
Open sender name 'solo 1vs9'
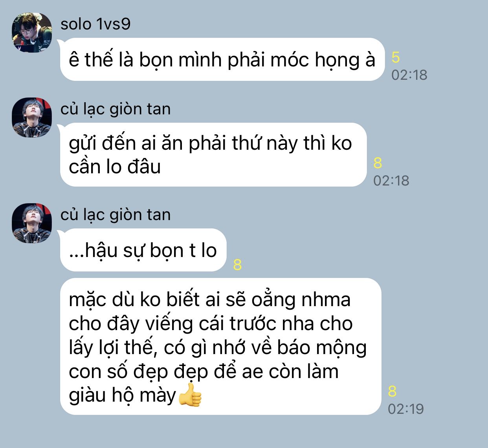click(95, 24)
